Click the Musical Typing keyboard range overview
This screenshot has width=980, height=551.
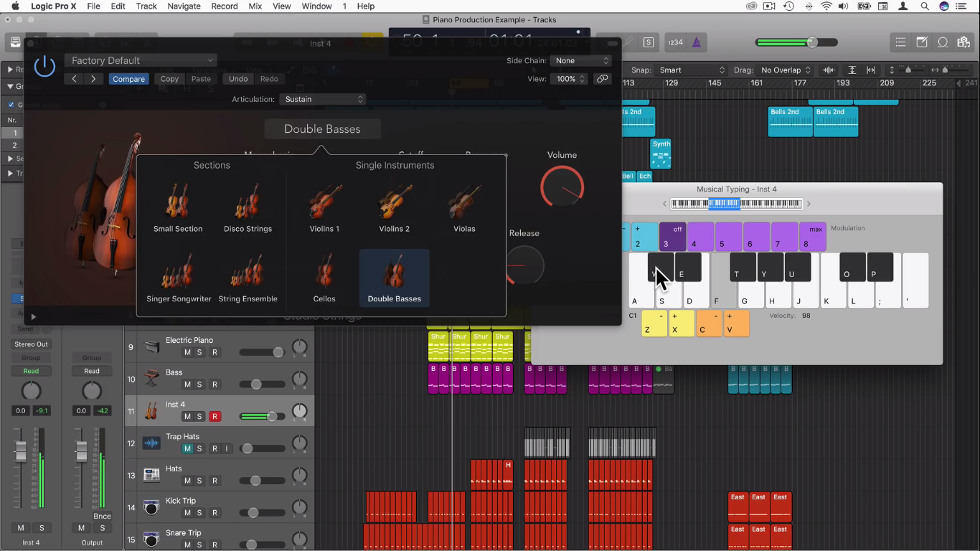coord(736,204)
